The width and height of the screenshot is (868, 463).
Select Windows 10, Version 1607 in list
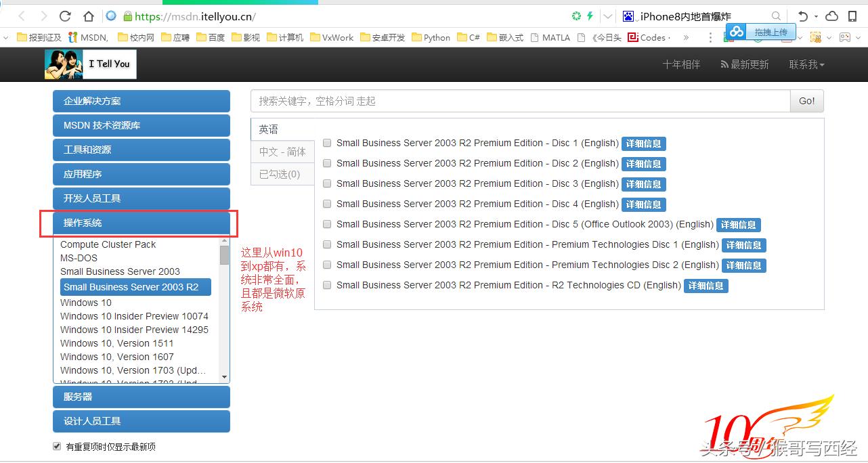click(117, 357)
